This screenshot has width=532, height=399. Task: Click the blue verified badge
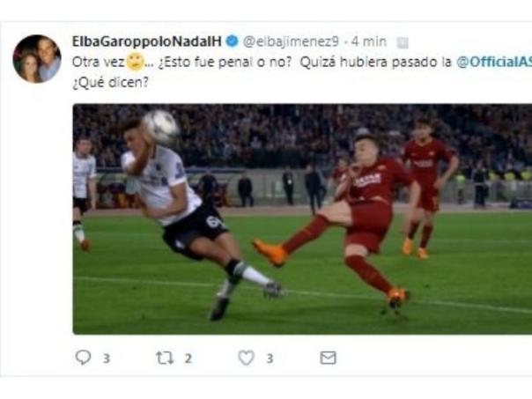point(232,41)
